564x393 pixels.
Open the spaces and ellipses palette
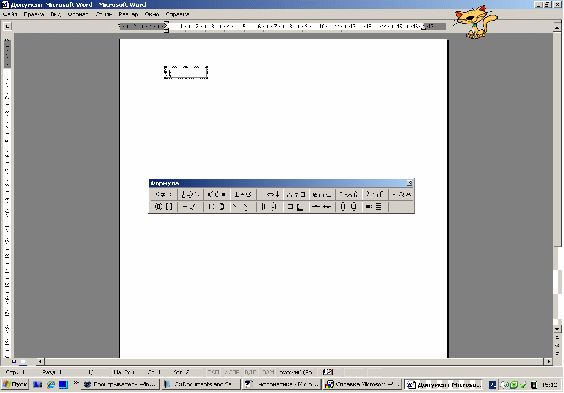pyautogui.click(x=190, y=195)
